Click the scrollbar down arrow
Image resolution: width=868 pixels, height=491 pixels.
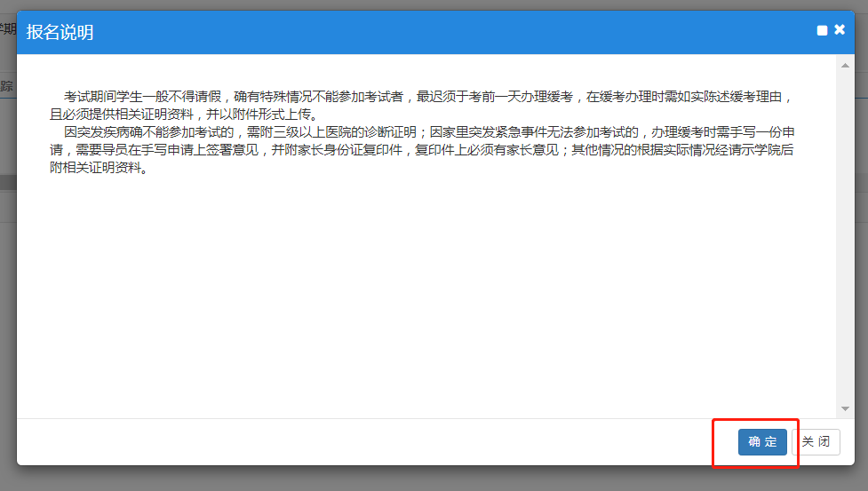(x=845, y=408)
